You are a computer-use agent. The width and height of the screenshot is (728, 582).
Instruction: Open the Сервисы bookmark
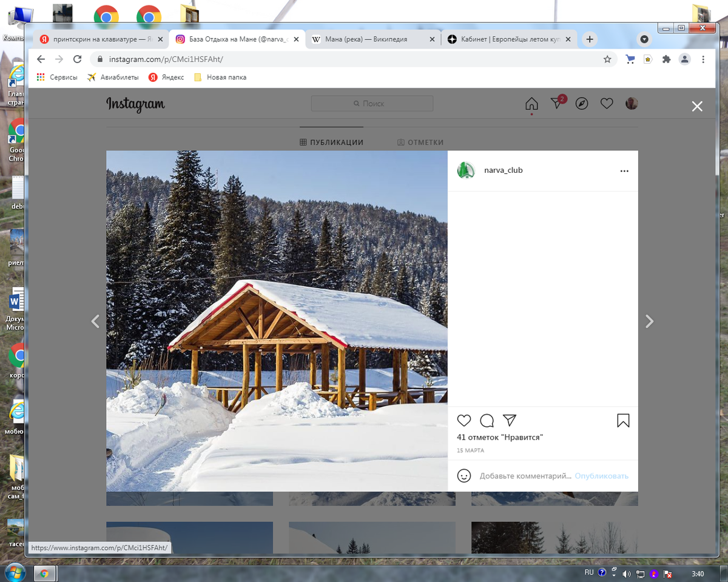click(x=57, y=77)
